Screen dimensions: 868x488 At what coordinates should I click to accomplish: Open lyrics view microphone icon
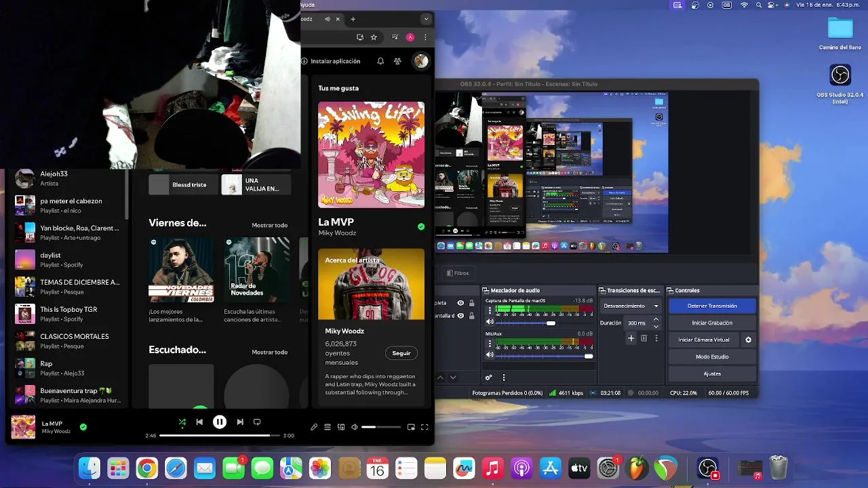pyautogui.click(x=314, y=427)
